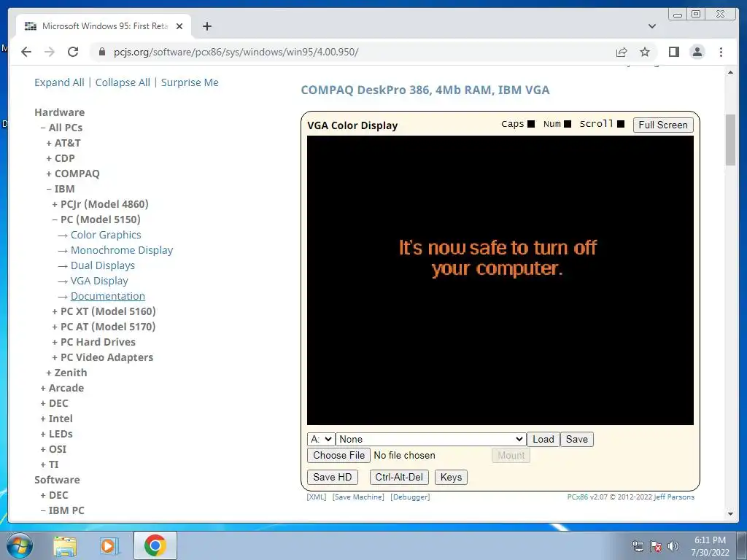Expand the AT&T tree node
The width and height of the screenshot is (747, 560).
63,143
